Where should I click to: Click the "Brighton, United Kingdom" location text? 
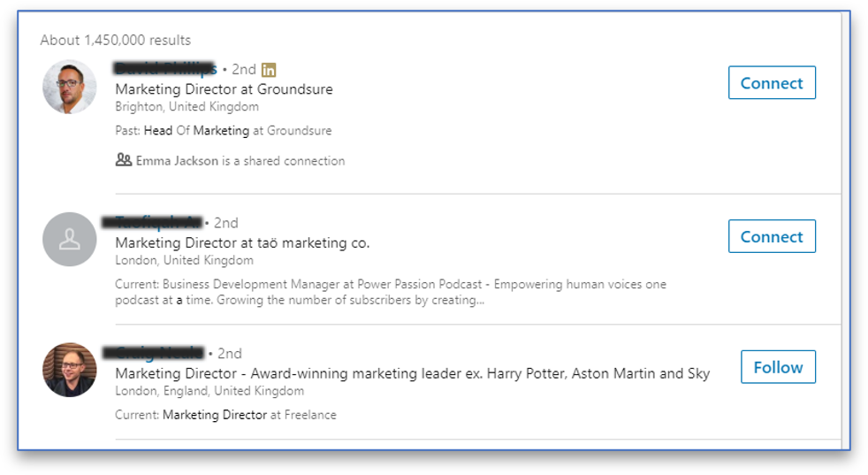coord(187,106)
